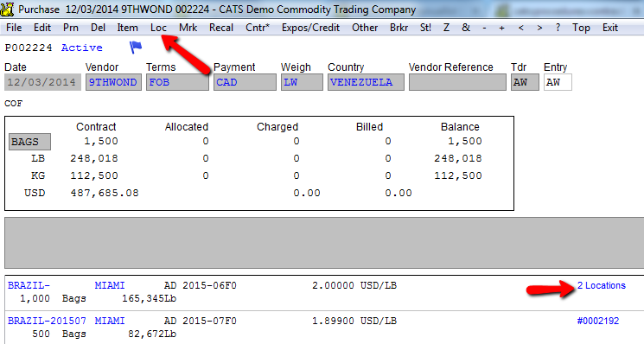Click the empty Vendor Reference field
Screen dimensions: 644x344
(x=457, y=82)
